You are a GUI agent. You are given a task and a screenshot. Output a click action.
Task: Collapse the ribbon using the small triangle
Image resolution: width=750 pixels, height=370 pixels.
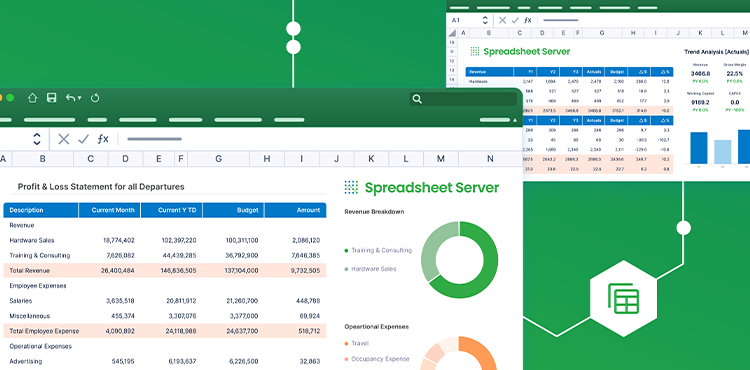pos(515,120)
